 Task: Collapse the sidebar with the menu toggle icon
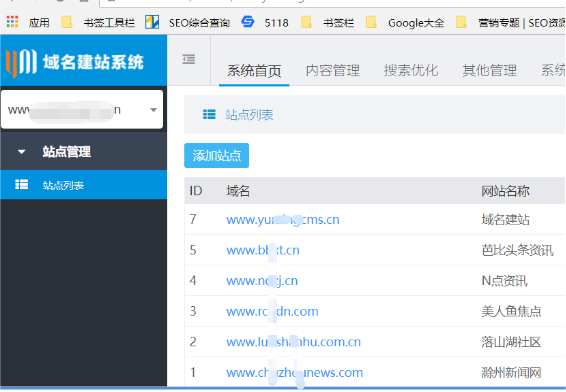click(189, 59)
